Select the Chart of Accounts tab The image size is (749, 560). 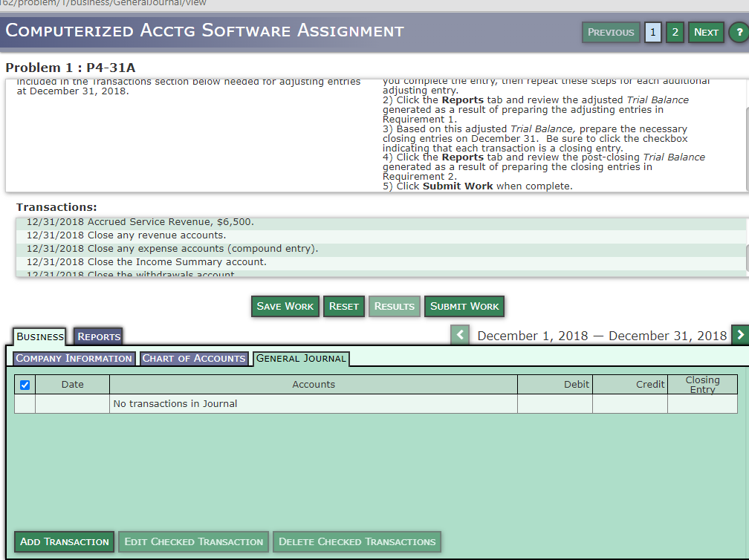coord(193,358)
